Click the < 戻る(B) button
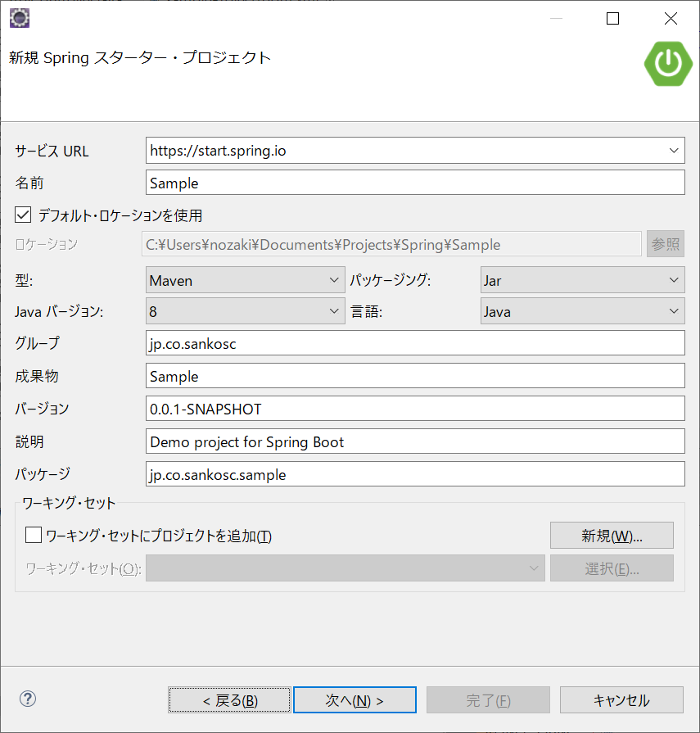700x733 pixels. pos(229,699)
